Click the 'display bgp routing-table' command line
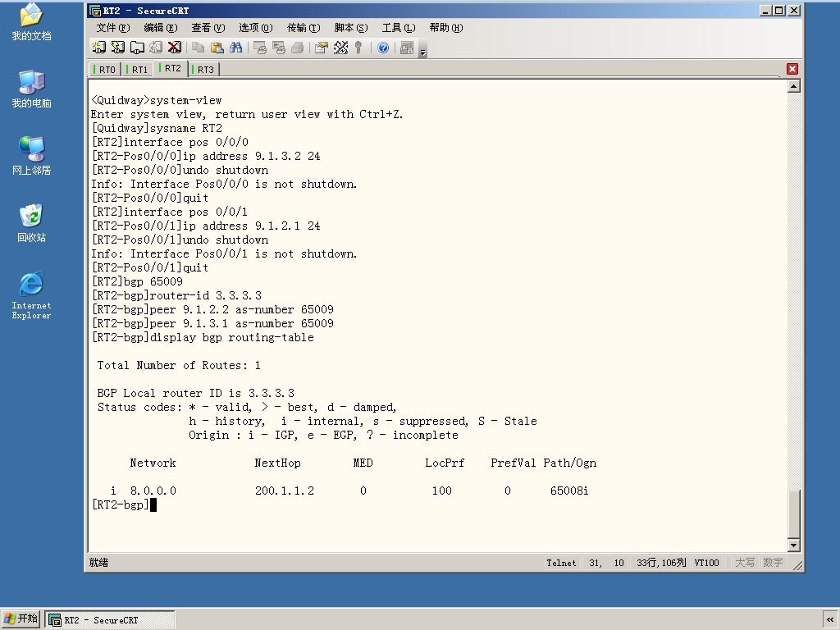 203,337
